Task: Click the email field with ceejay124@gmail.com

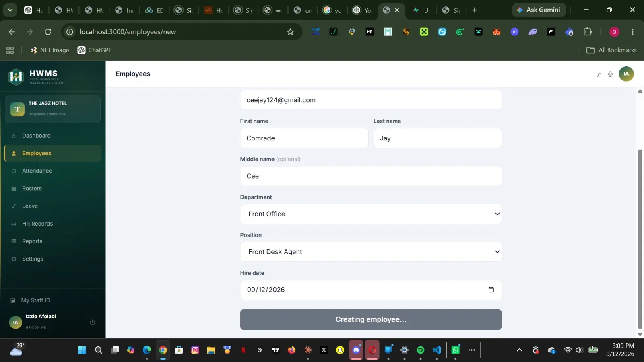Action: pyautogui.click(x=371, y=100)
